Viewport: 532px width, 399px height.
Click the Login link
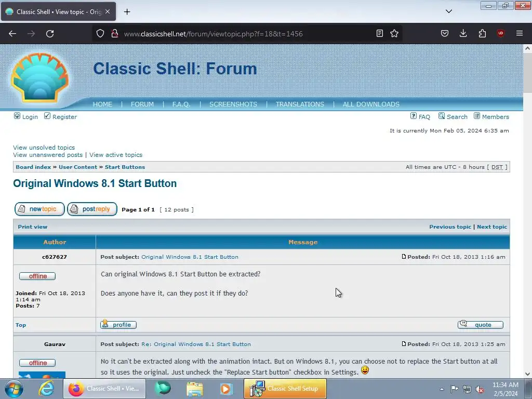[x=30, y=117]
